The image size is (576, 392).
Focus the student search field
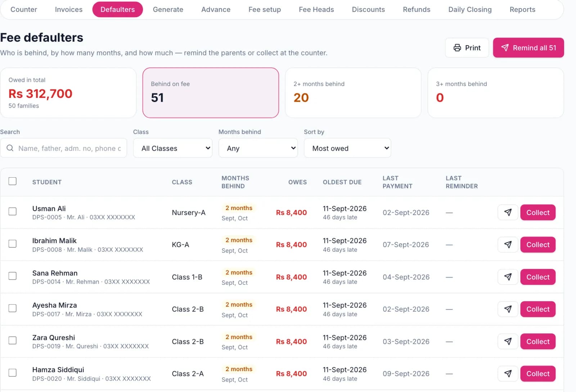click(x=64, y=148)
